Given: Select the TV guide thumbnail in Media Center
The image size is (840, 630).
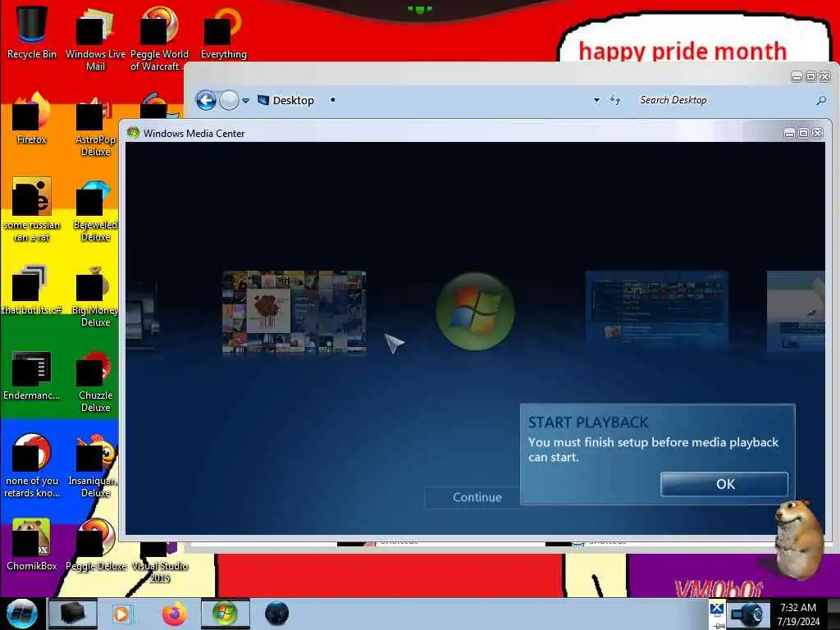Looking at the screenshot, I should coord(657,311).
